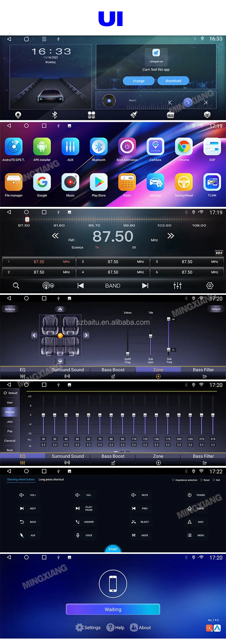Click the search icon in the radio screen
This screenshot has width=226, height=644.
tap(16, 286)
